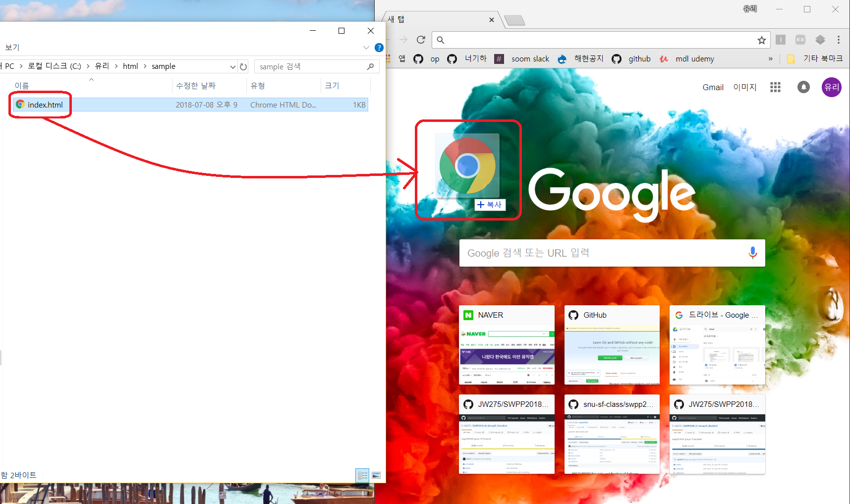Expand the Explorer ribbon chevron
The width and height of the screenshot is (850, 504).
point(366,48)
